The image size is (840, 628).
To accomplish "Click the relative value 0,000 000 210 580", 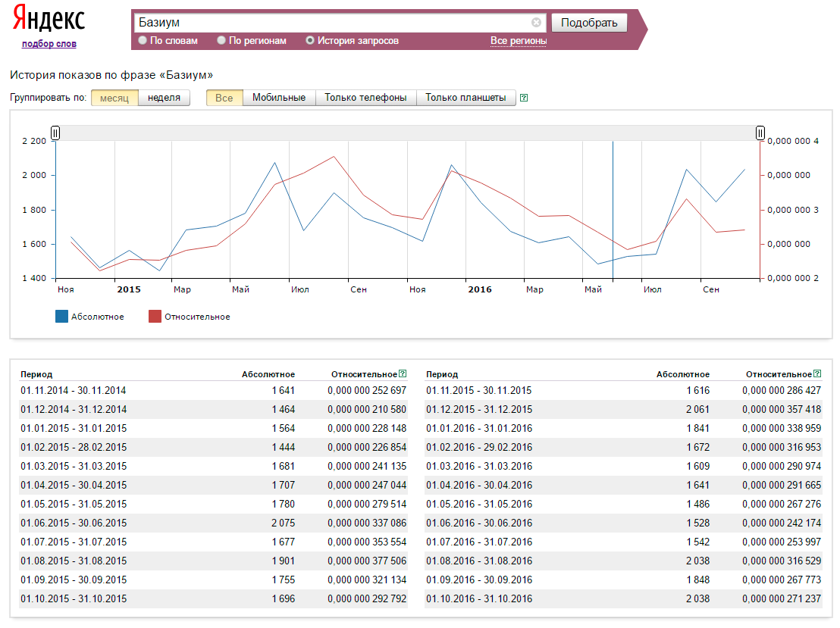I will 367,410.
